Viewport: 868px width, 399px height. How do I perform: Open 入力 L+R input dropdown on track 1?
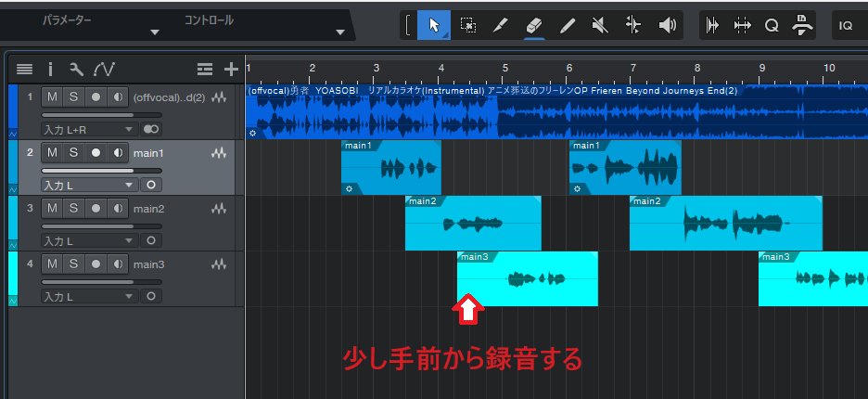(x=89, y=130)
